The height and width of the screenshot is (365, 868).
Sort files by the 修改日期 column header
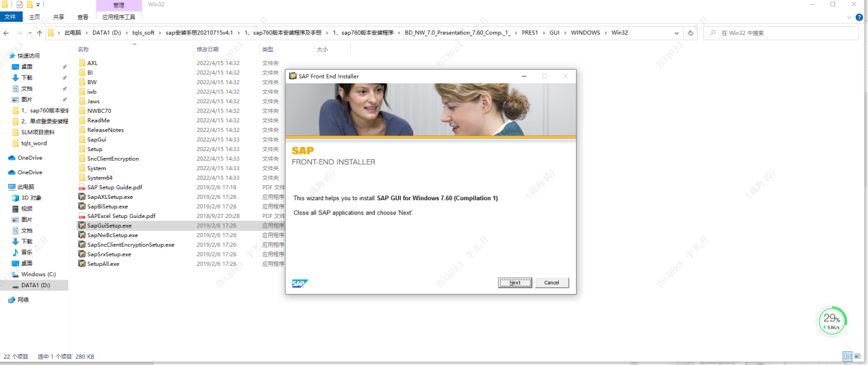208,50
